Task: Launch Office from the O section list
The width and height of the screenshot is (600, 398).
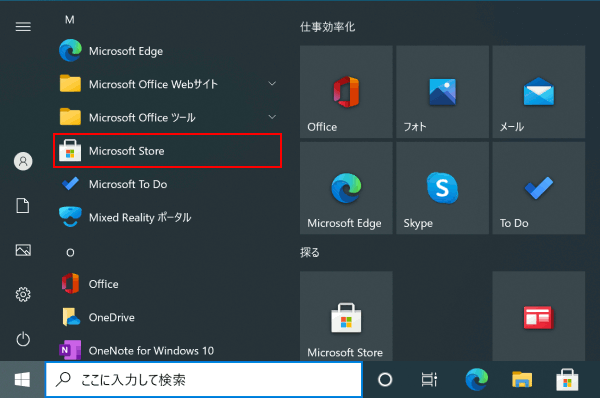Action: point(167,284)
